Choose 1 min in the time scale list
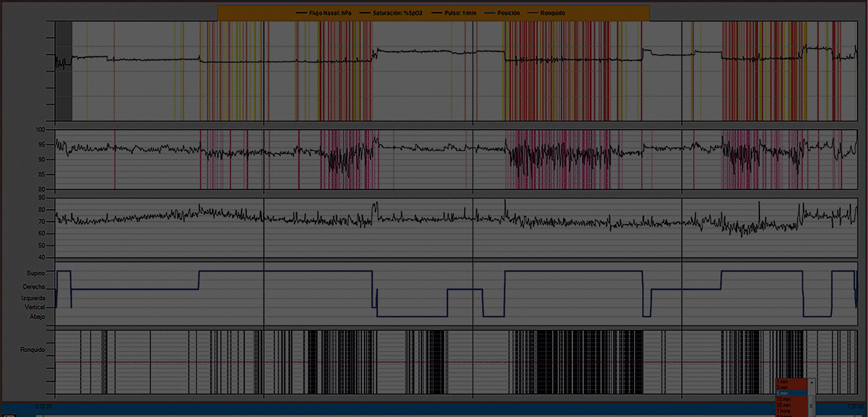This screenshot has height=417, width=868. (x=782, y=382)
